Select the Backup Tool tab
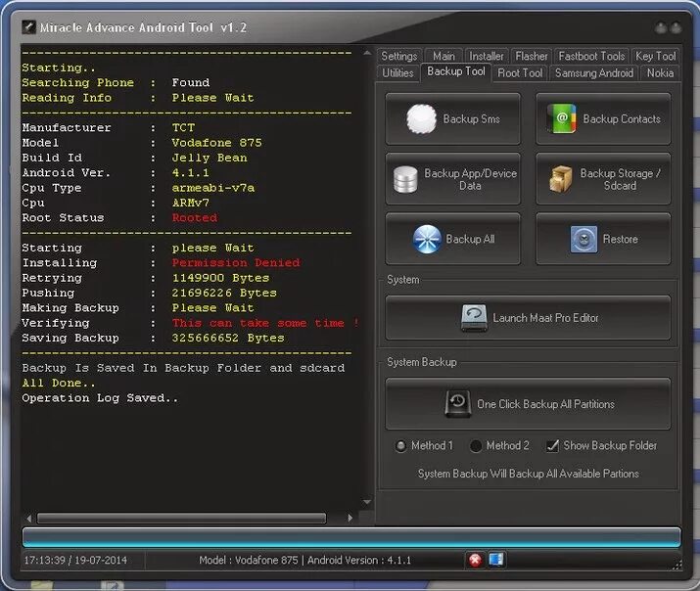700x591 pixels. click(456, 71)
